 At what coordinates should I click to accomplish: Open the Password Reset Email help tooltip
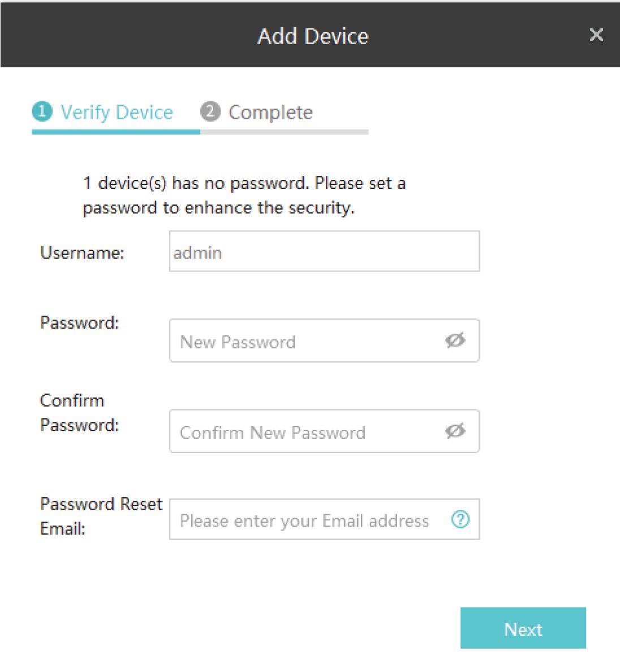[x=460, y=520]
